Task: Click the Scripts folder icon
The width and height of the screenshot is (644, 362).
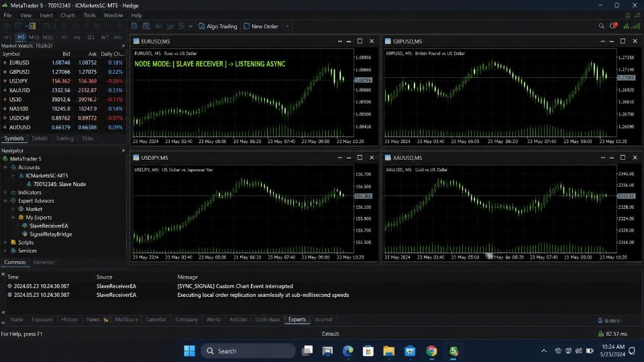Action: pos(13,242)
